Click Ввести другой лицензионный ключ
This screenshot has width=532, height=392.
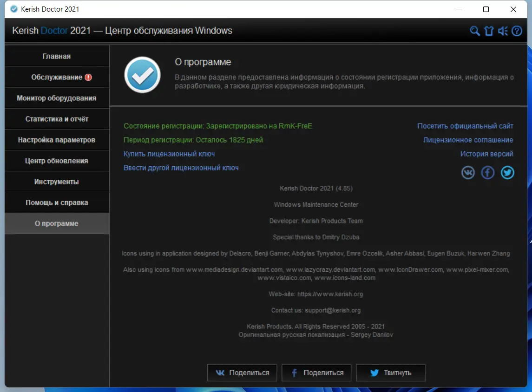point(181,168)
